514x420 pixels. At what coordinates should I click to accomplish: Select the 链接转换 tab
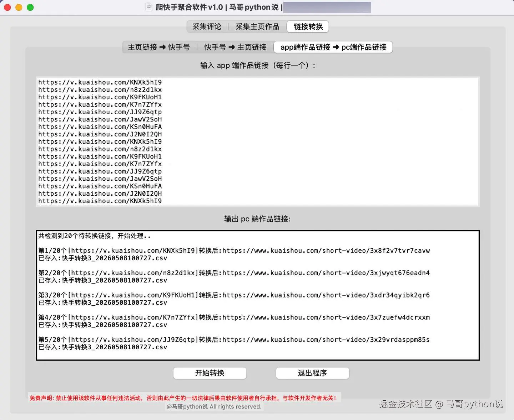pos(308,26)
